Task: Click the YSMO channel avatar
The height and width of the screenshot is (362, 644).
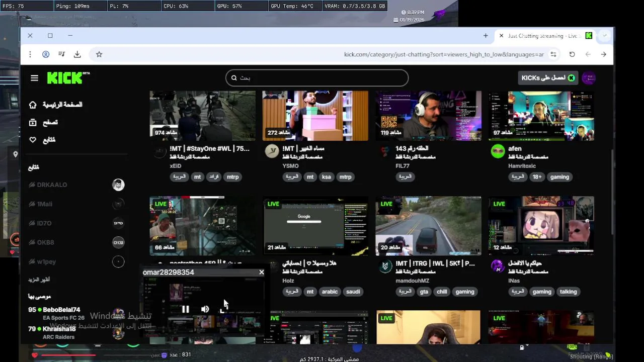Action: pos(272,151)
